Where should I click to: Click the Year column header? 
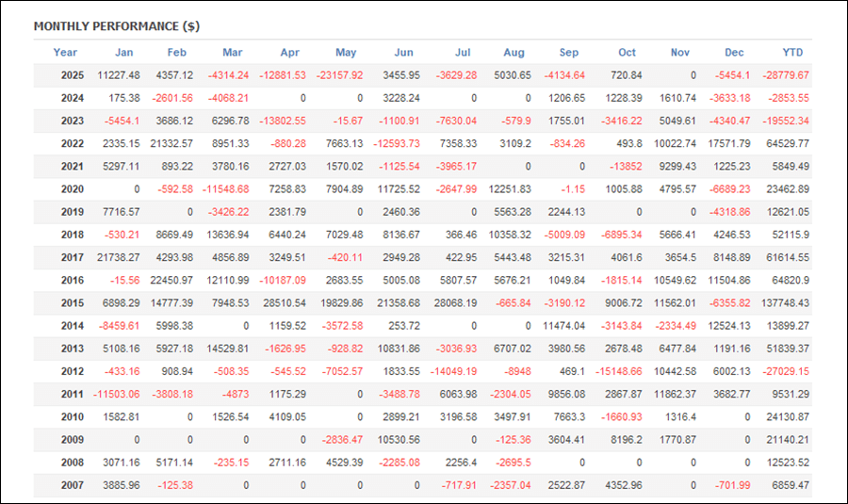(65, 53)
